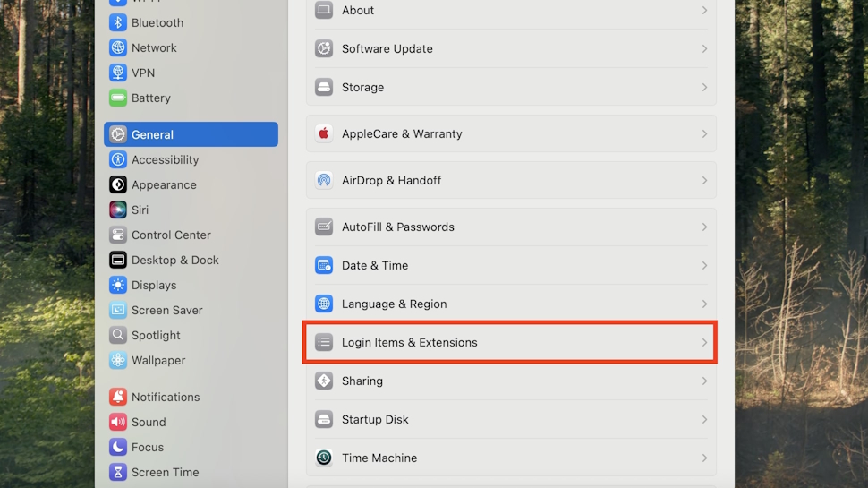Viewport: 868px width, 488px height.
Task: Open Login Items & Extensions via chevron
Action: [x=704, y=342]
